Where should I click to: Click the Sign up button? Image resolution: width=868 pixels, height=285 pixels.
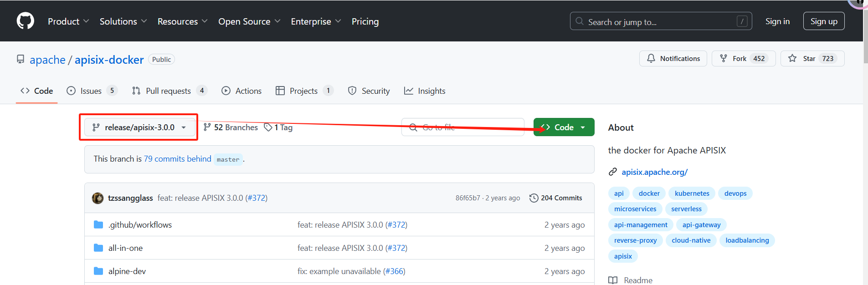[x=824, y=21]
